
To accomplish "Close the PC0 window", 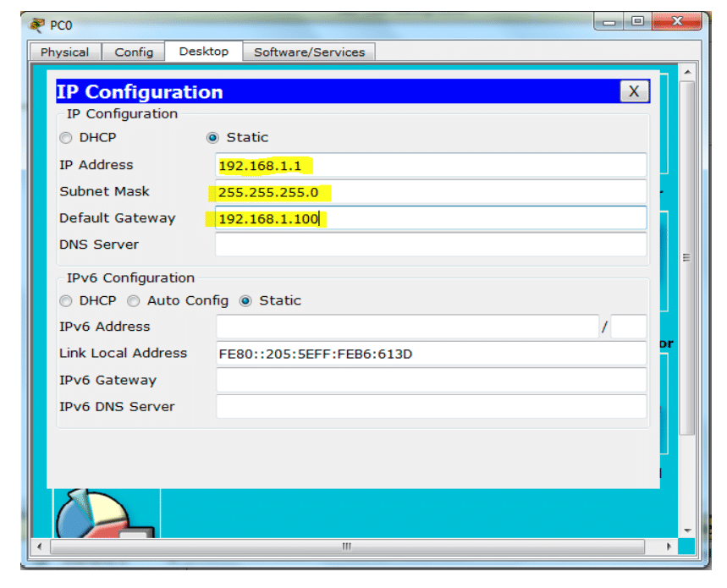I will coord(677,21).
